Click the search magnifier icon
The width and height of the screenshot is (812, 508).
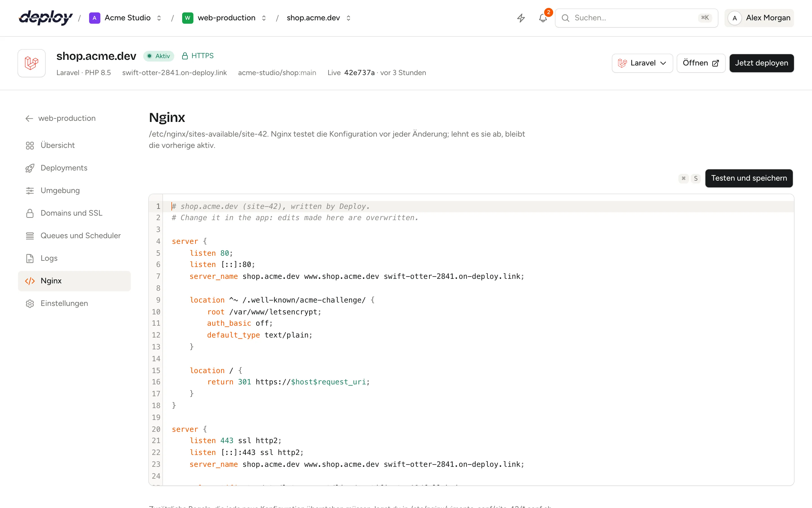pyautogui.click(x=566, y=18)
